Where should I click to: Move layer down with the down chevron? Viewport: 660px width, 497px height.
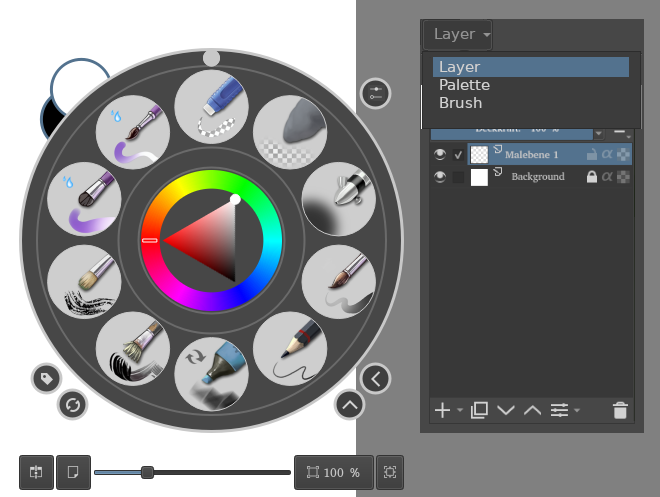click(x=505, y=410)
